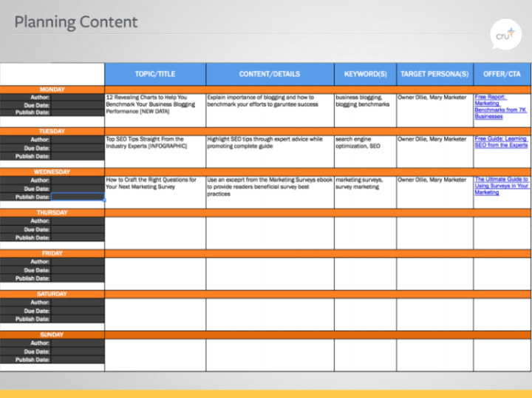Screen dimensions: 532x398
Task: Select Monday's 'Owner Ollie, Mary Marketer' cell
Action: 434,110
